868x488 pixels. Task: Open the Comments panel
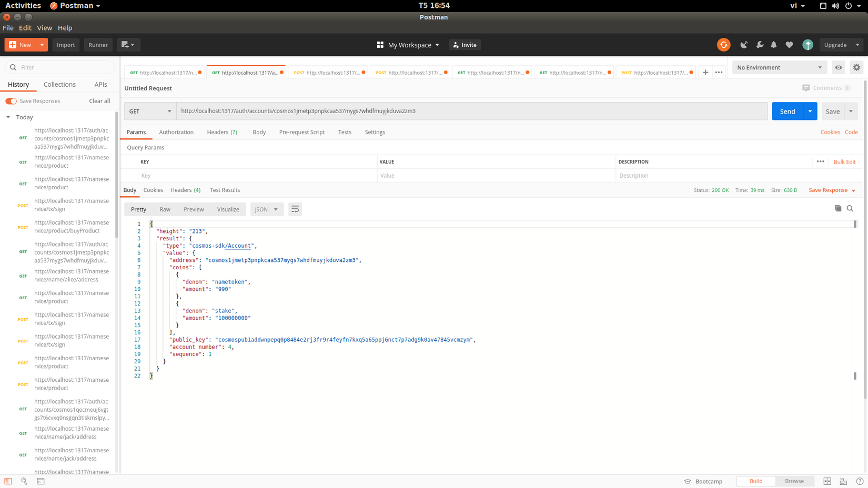click(x=826, y=88)
